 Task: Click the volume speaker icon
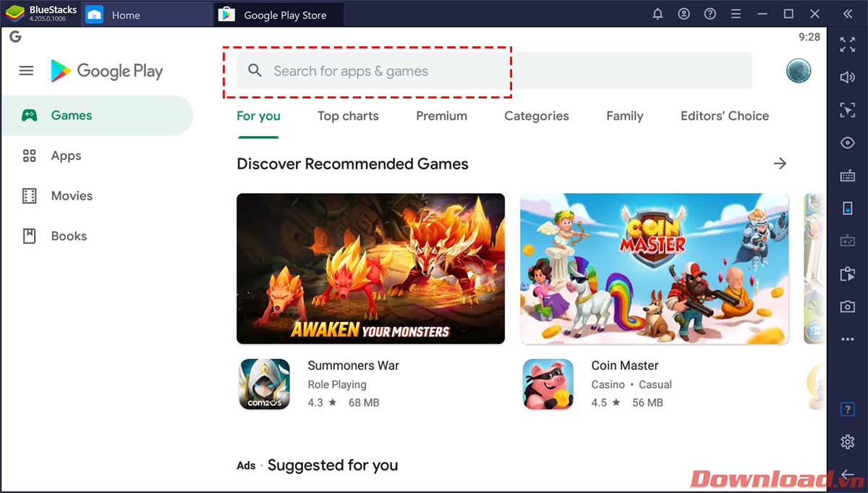(x=848, y=77)
